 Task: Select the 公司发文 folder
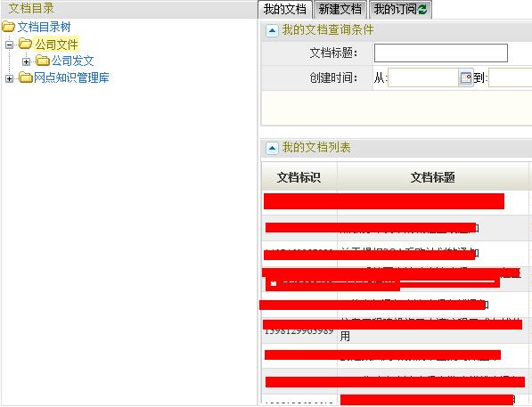72,61
